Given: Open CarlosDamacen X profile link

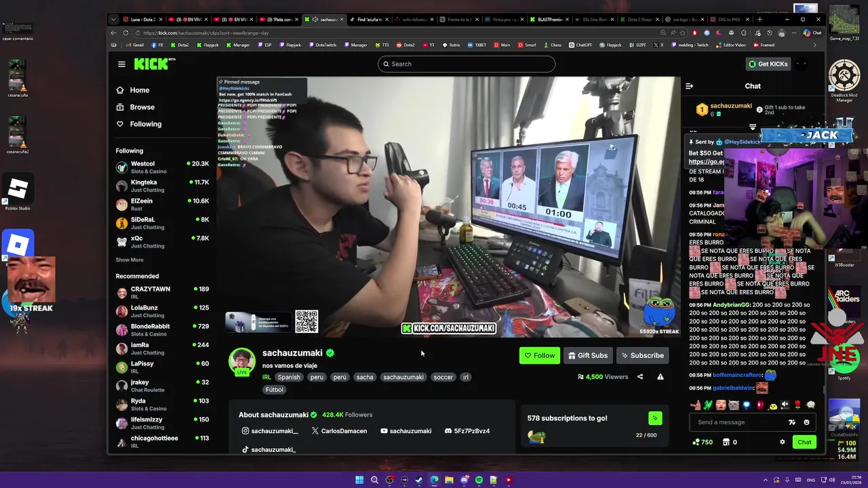Looking at the screenshot, I should pyautogui.click(x=339, y=431).
